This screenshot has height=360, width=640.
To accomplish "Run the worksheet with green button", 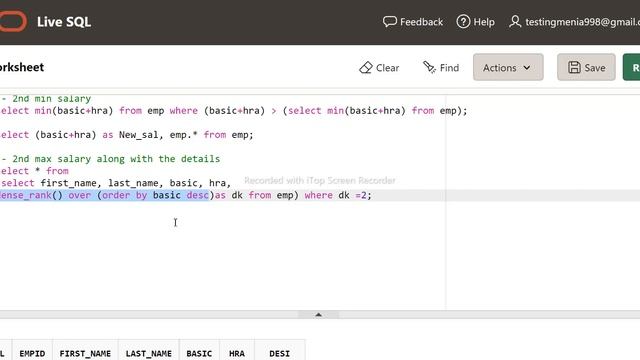I will (x=631, y=67).
